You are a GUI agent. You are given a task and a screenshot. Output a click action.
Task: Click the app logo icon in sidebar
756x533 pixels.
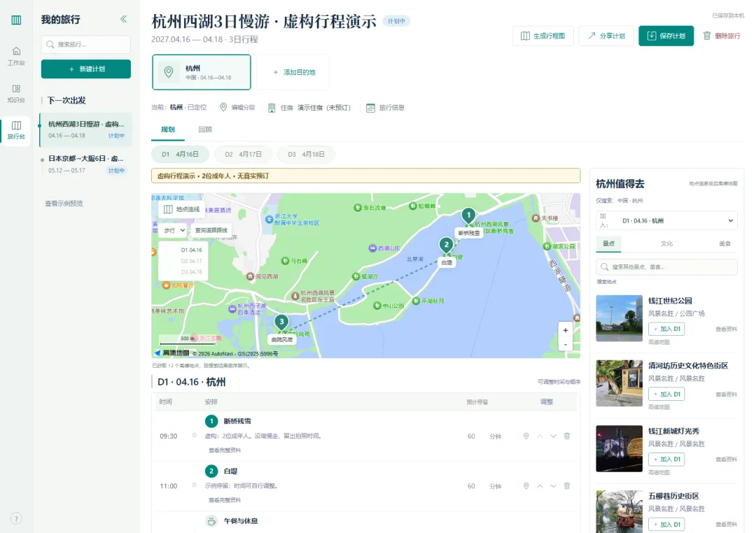click(x=16, y=20)
